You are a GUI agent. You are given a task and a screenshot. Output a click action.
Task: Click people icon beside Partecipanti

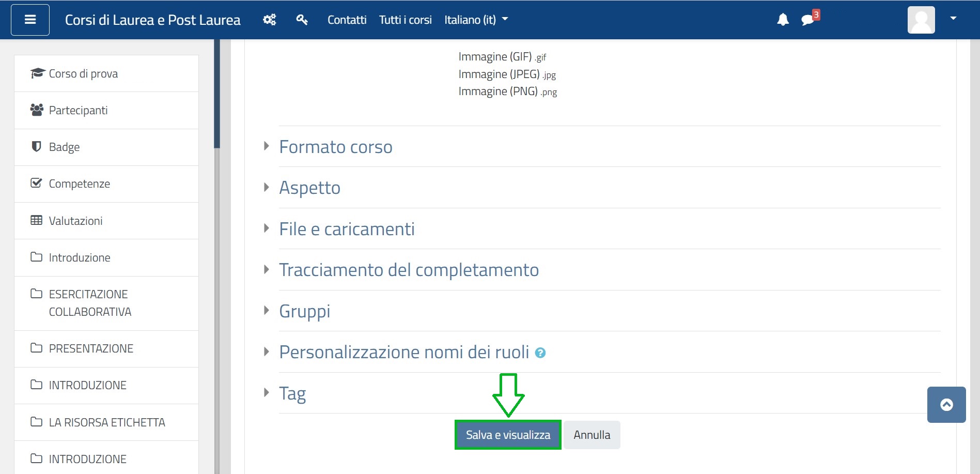point(37,110)
